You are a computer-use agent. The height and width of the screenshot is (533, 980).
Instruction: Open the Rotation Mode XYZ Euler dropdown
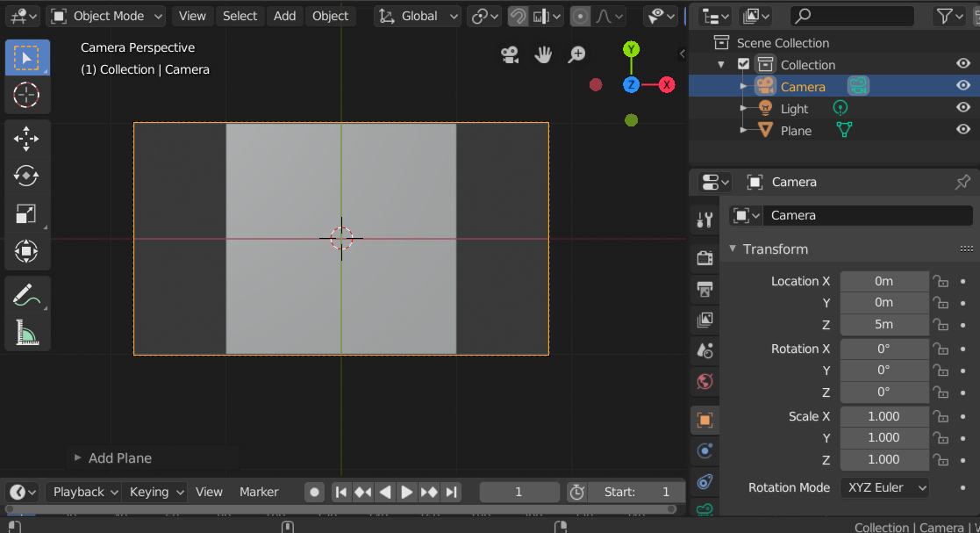point(884,487)
